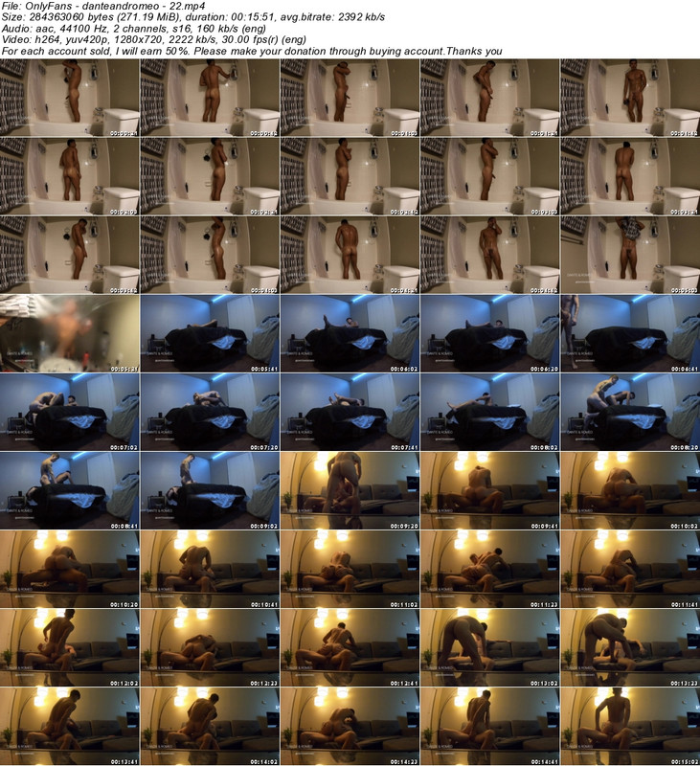Select the frame at 00:14:02

[210, 725]
